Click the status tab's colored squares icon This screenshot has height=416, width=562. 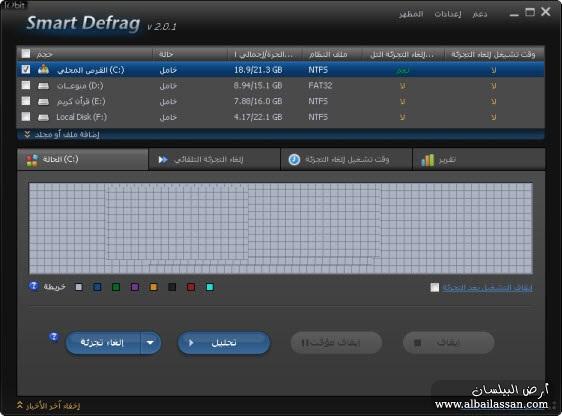(32, 160)
